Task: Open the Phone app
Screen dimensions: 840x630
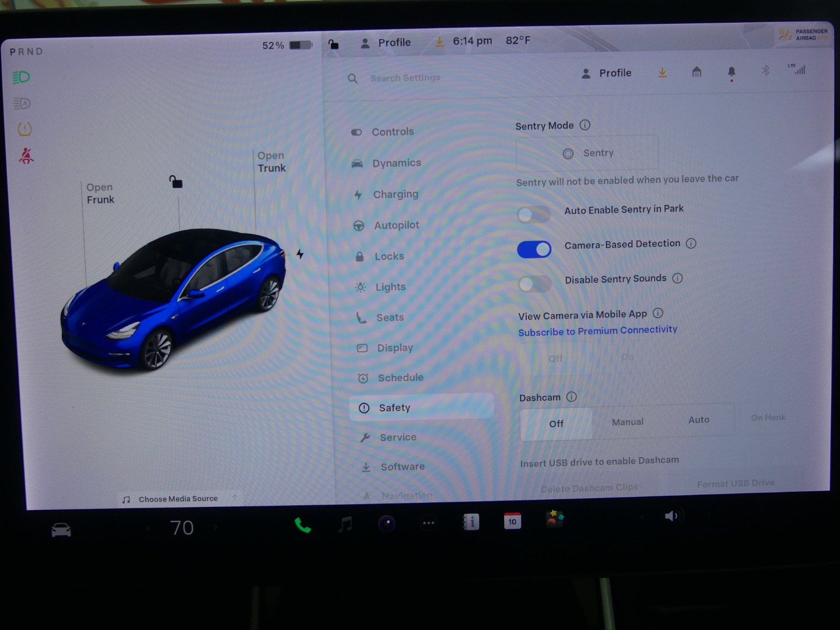Action: coord(303,525)
